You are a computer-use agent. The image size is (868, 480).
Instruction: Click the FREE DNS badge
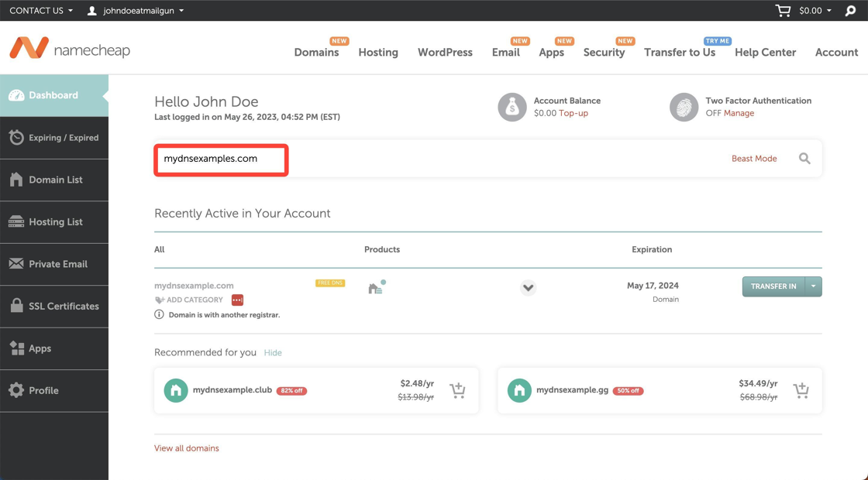(330, 283)
